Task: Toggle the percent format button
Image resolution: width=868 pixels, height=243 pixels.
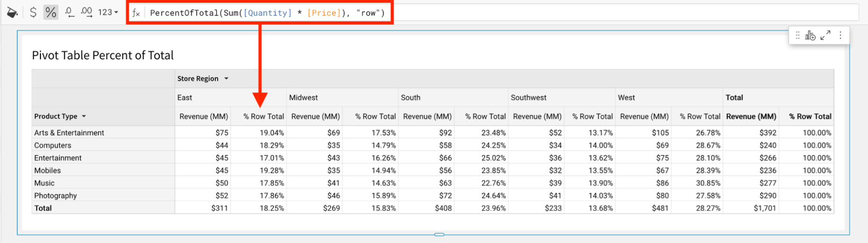Action: click(51, 12)
